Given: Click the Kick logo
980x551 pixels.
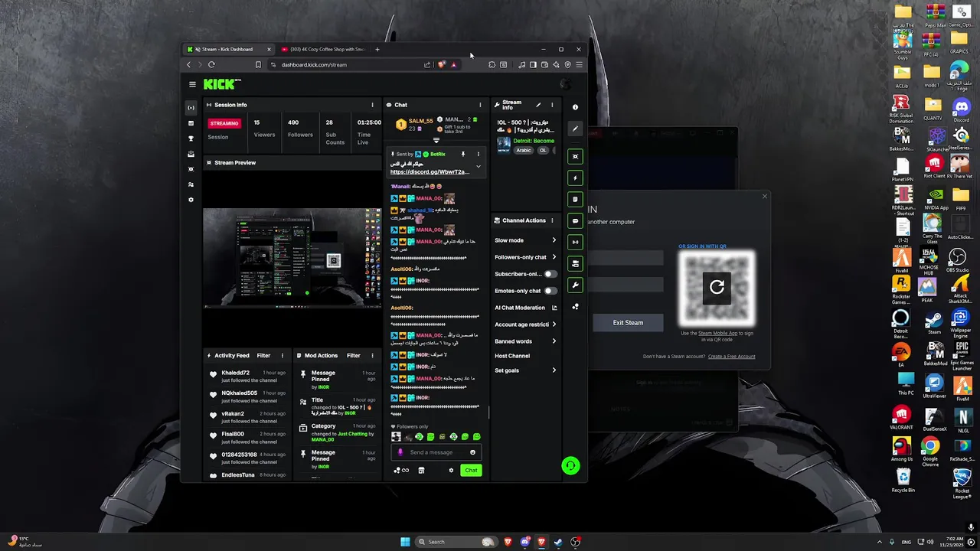Looking at the screenshot, I should click(x=220, y=84).
